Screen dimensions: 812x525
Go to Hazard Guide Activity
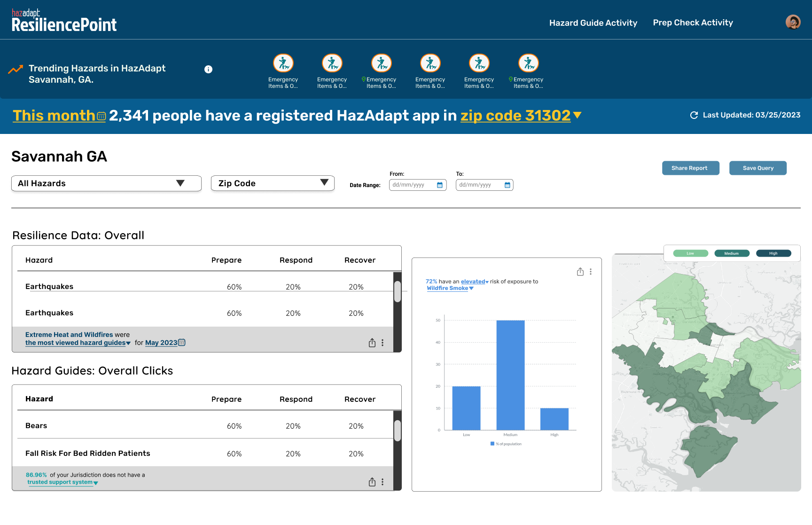click(x=593, y=23)
